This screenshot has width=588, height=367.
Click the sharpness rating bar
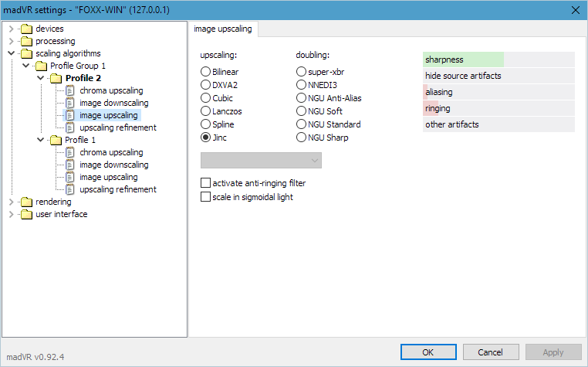point(498,59)
